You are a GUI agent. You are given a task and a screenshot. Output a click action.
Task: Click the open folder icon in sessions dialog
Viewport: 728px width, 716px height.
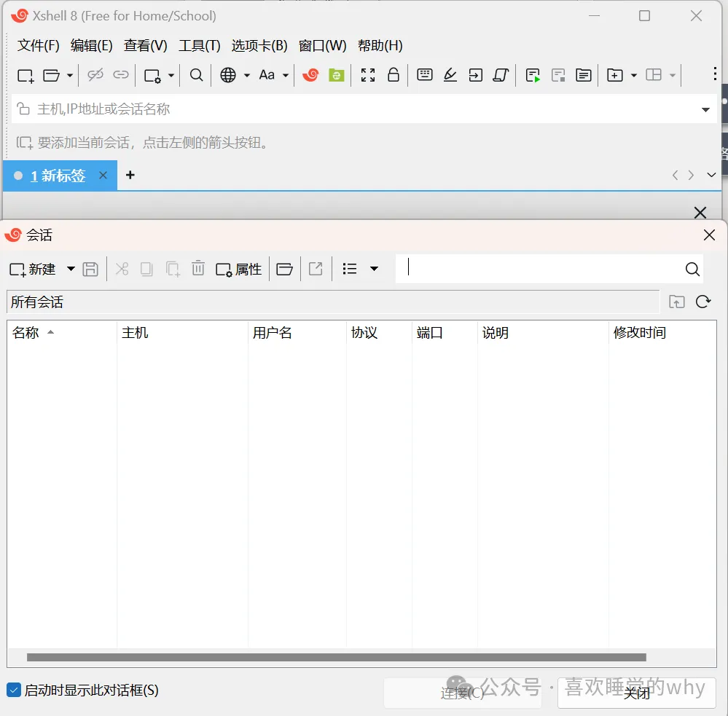[x=284, y=270]
